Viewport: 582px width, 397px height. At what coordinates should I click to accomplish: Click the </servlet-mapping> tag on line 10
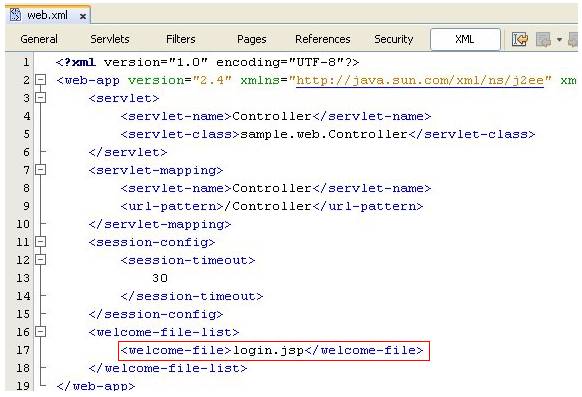click(x=160, y=224)
